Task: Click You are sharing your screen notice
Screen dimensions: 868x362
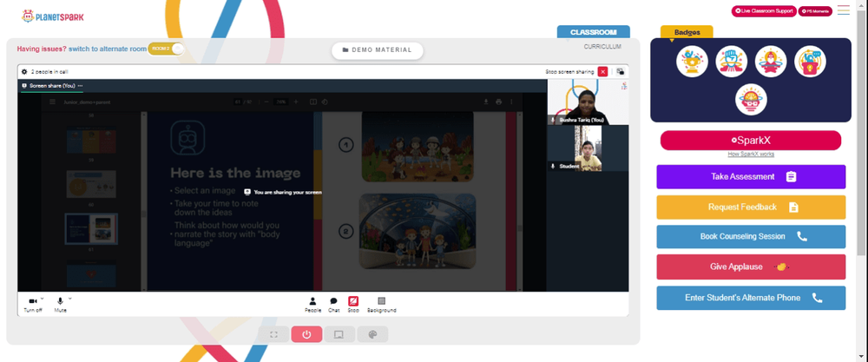Action: (283, 192)
